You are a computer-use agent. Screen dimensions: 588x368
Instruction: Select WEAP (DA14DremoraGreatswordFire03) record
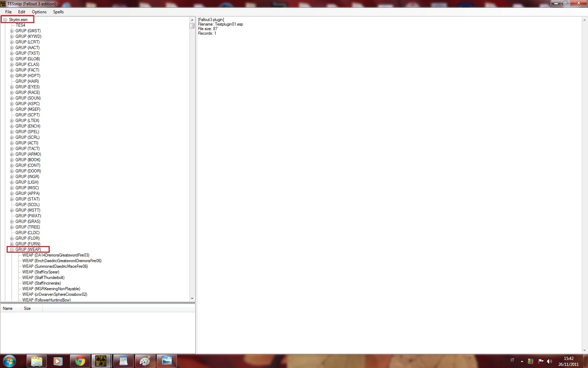click(x=56, y=255)
